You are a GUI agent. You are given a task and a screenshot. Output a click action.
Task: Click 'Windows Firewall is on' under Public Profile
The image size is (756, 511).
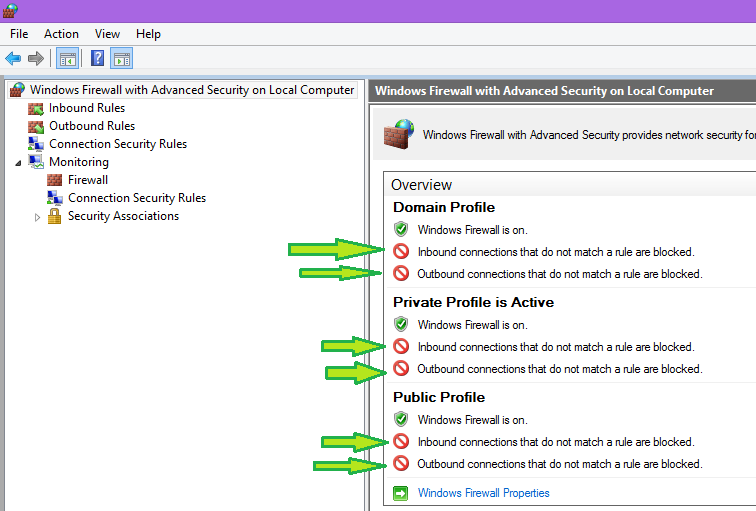pyautogui.click(x=472, y=420)
